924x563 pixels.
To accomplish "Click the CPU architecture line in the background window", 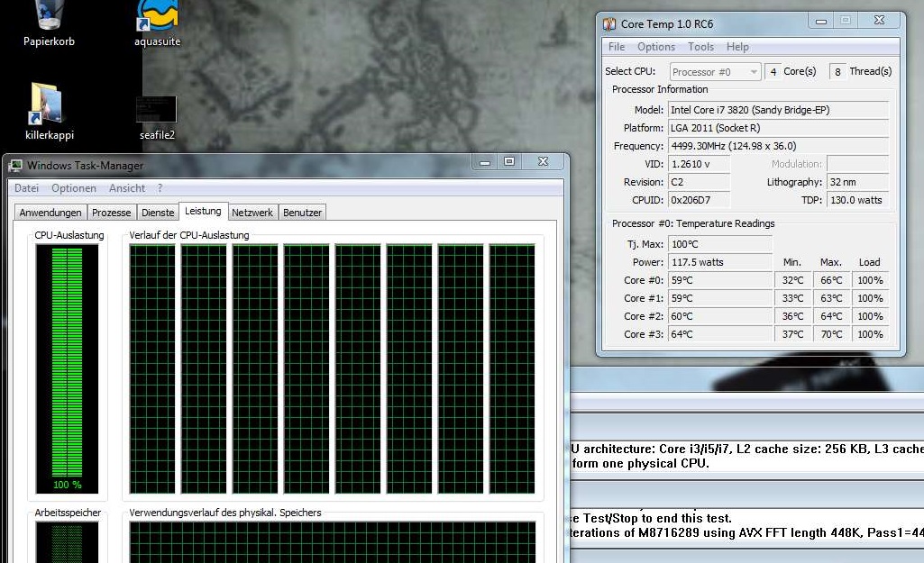I will pos(747,449).
